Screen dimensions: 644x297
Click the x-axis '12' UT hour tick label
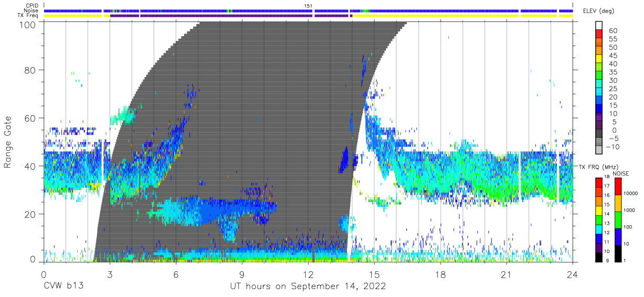308,274
